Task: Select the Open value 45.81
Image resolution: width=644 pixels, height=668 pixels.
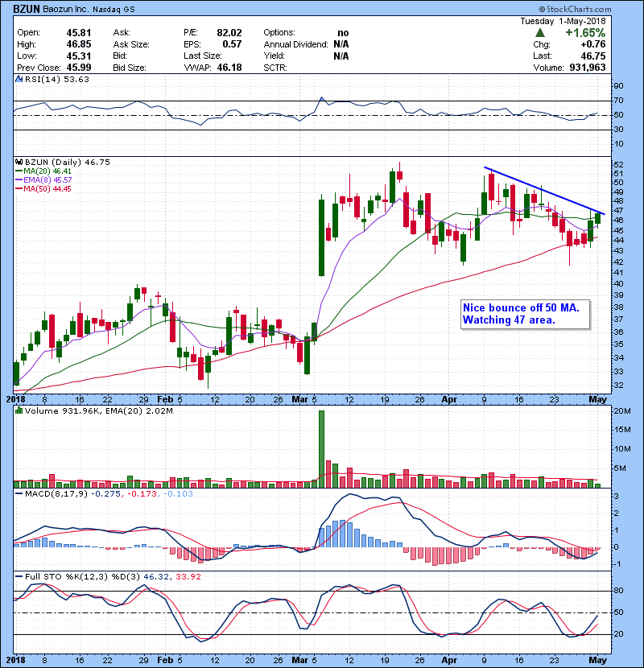Action: 79,33
